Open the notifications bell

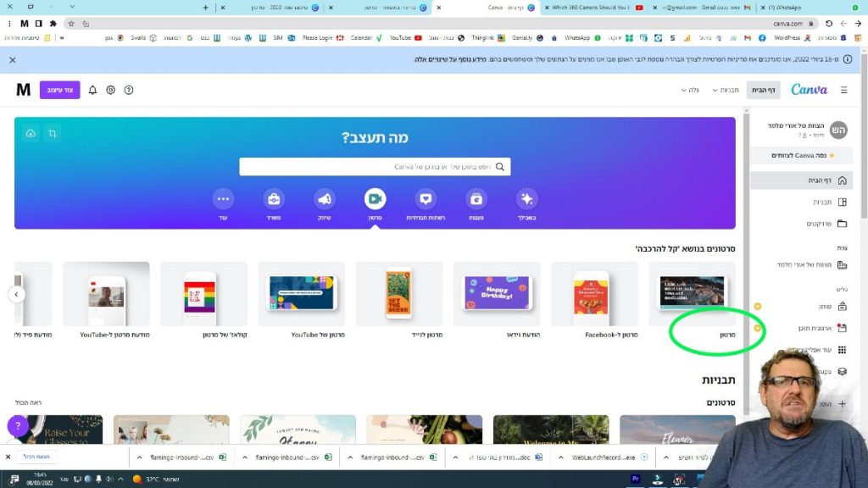(92, 90)
